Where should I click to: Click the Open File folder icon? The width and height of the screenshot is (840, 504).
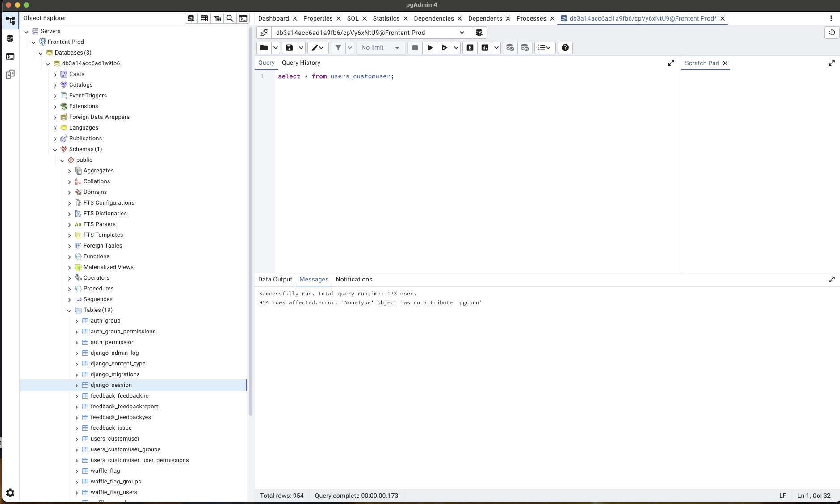264,48
